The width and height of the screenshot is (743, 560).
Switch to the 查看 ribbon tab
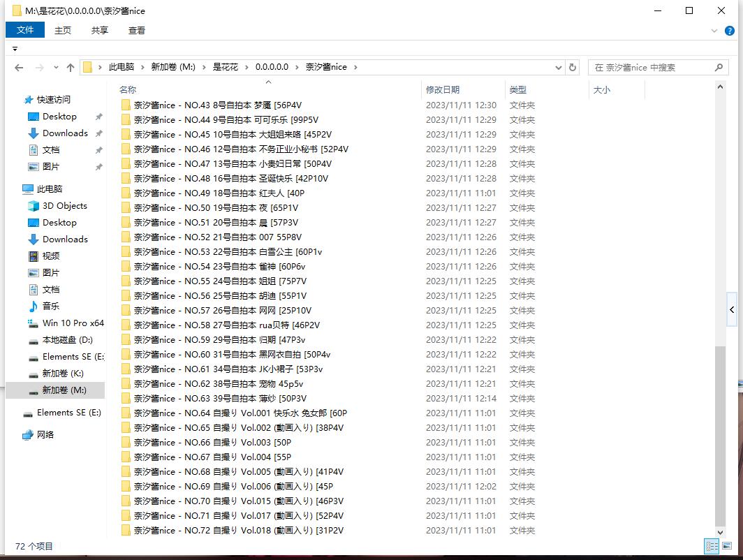click(136, 30)
